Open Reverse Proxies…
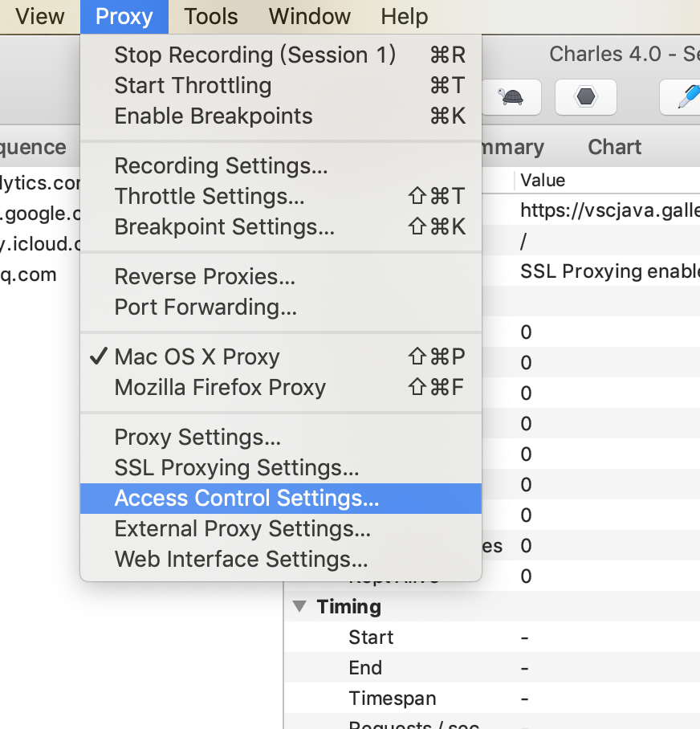Viewport: 700px width, 729px height. point(281,277)
